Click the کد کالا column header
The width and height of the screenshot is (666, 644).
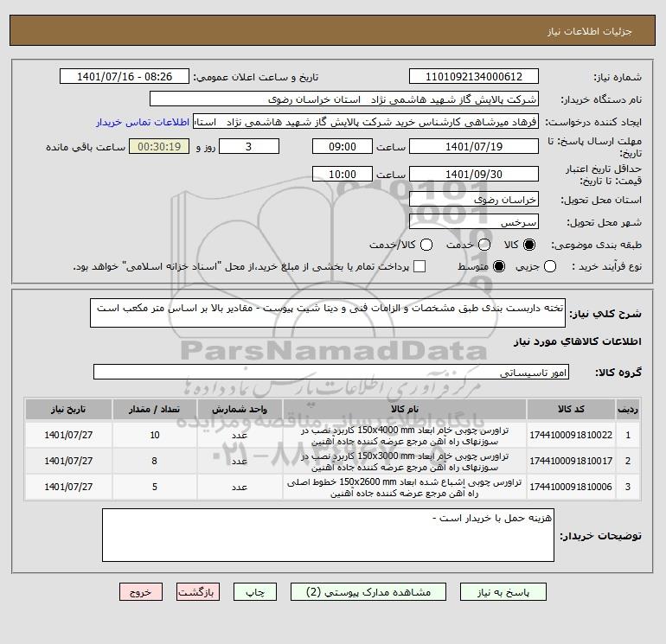pyautogui.click(x=571, y=409)
